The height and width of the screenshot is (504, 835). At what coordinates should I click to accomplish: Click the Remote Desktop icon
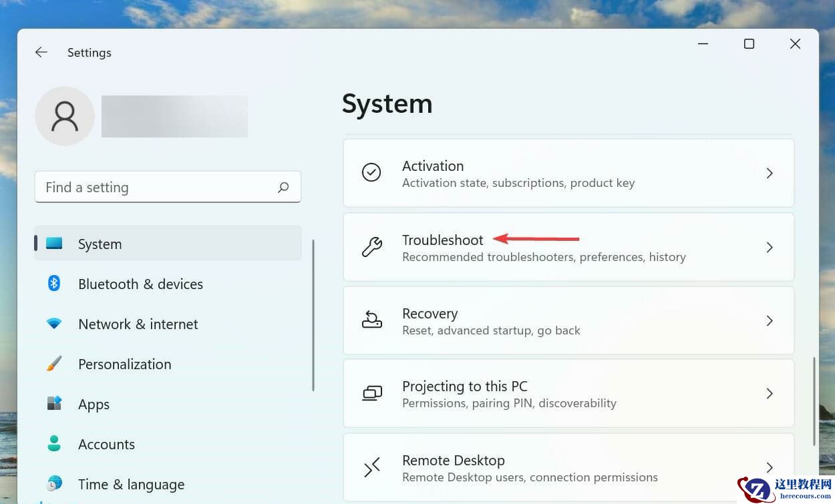click(372, 467)
